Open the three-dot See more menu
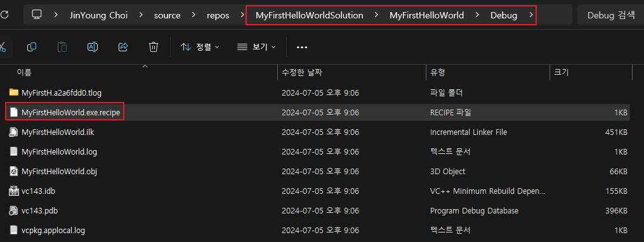This screenshot has height=242, width=644. click(302, 47)
